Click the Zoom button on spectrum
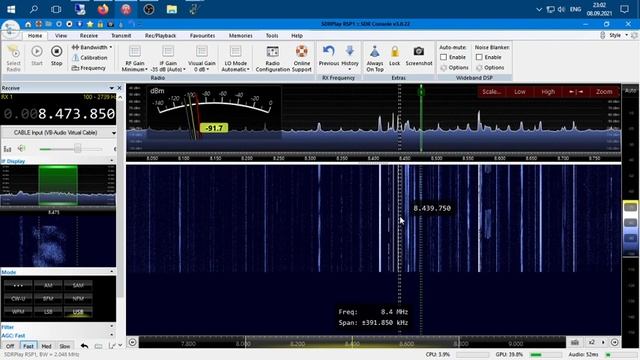 coord(604,91)
